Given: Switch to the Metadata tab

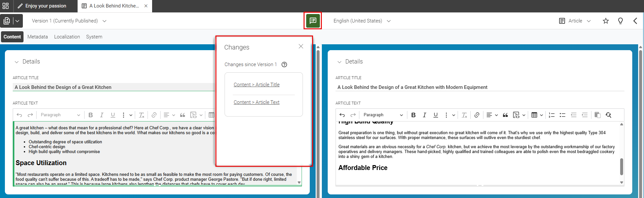Looking at the screenshot, I should click(38, 37).
